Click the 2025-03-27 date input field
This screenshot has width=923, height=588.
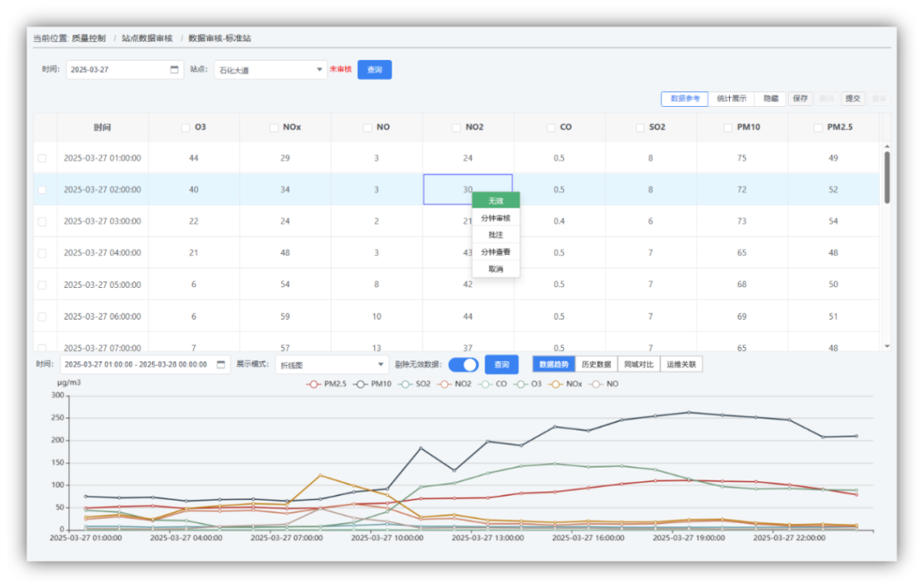[x=125, y=69]
